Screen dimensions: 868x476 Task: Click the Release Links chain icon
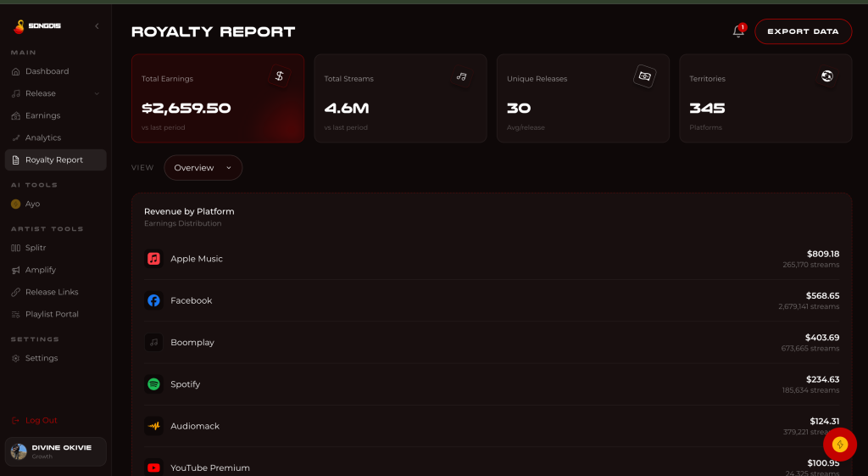[15, 292]
